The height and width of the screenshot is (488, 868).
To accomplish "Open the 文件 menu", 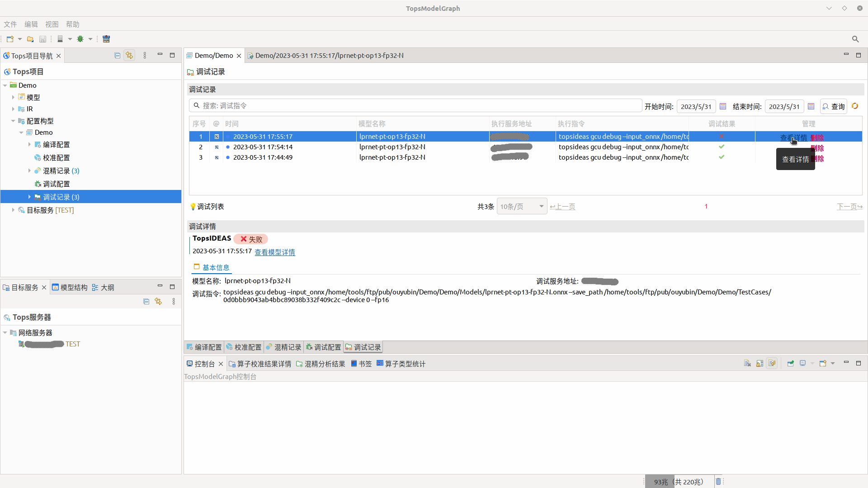I will point(10,24).
